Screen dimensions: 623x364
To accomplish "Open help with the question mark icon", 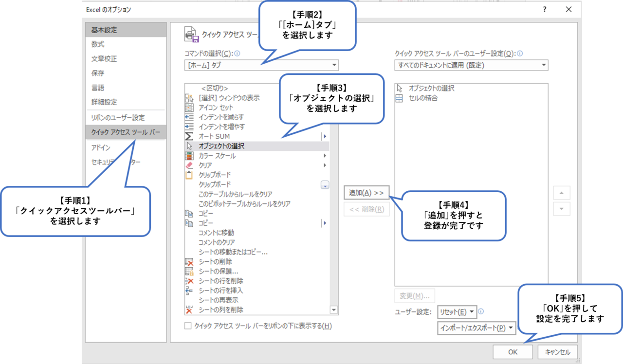I will coord(544,9).
